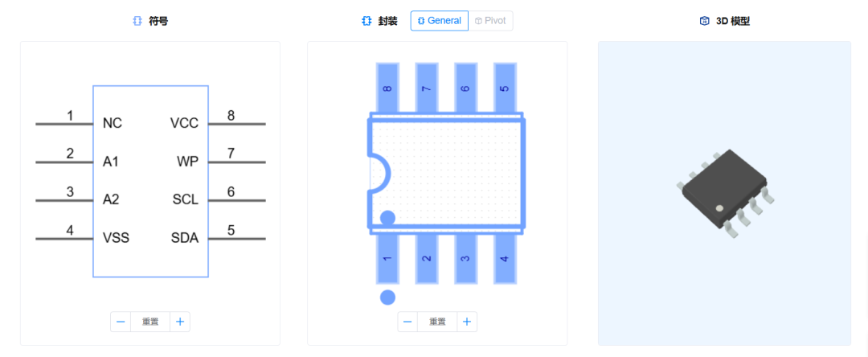This screenshot has height=357, width=868.
Task: Click the 3D 模型 header icon
Action: pos(705,21)
